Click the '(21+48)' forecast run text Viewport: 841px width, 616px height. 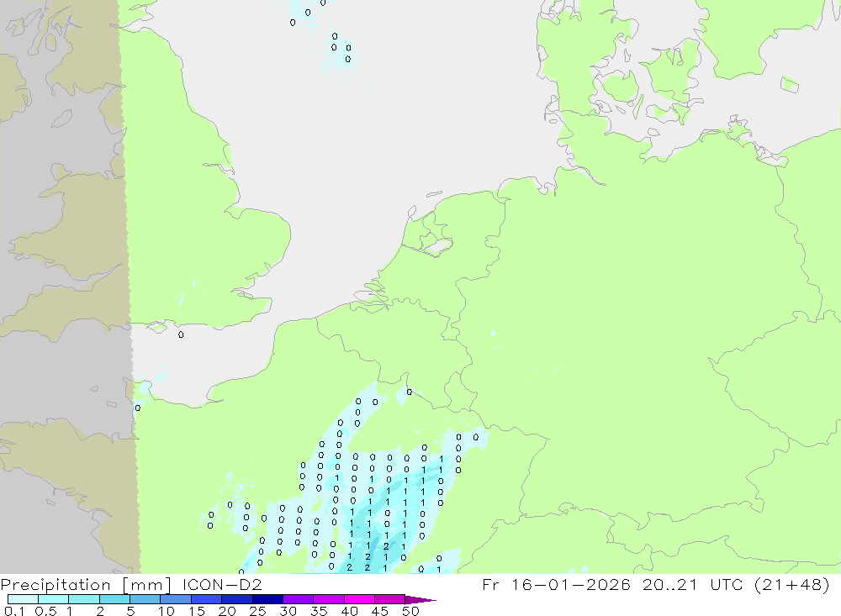pos(791,584)
